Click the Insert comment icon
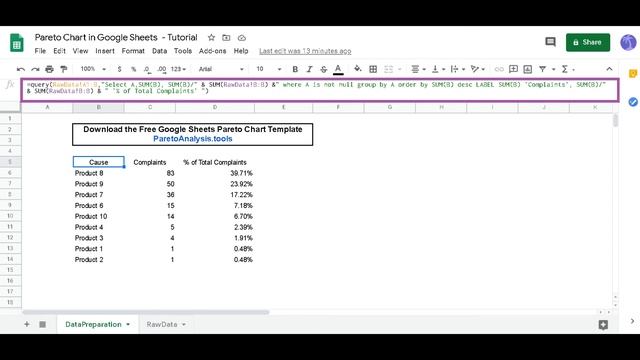Image resolution: width=640 pixels, height=360 pixels. 513,69
